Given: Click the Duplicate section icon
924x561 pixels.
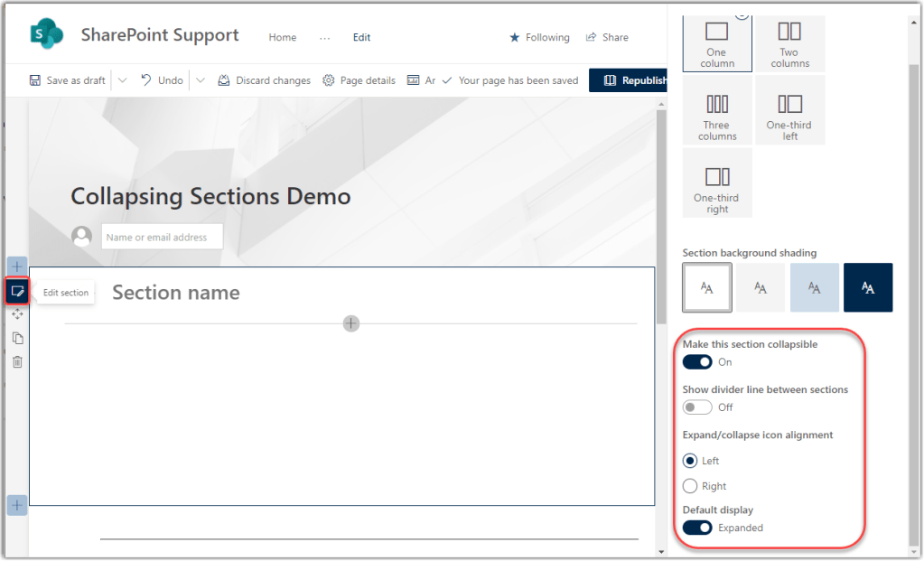Looking at the screenshot, I should coord(17,338).
